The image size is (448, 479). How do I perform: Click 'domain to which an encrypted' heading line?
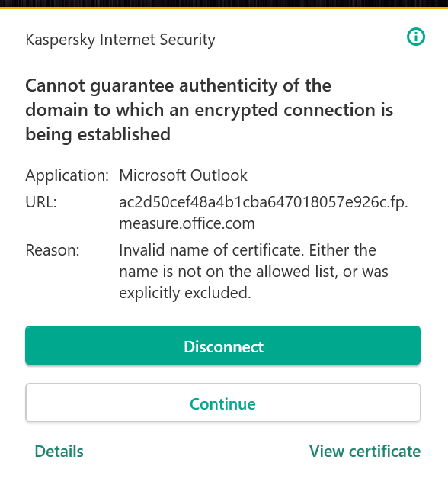point(210,110)
